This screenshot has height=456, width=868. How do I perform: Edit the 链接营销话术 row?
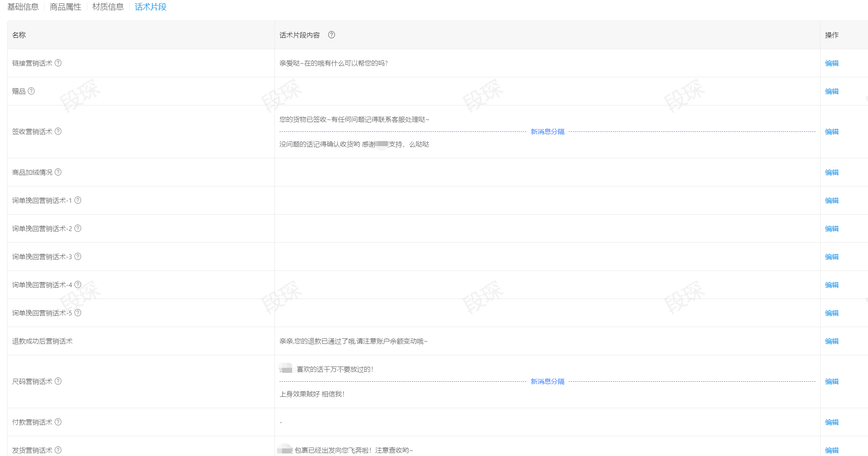pos(831,63)
